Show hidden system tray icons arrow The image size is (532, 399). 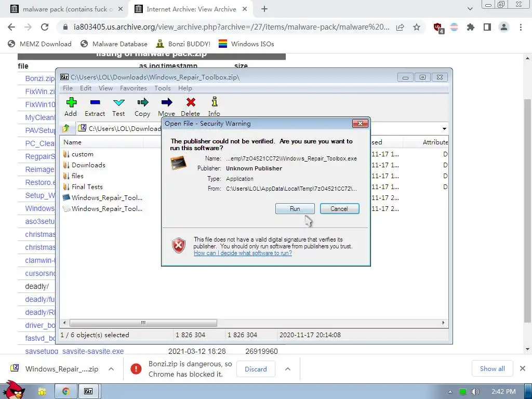pyautogui.click(x=450, y=392)
